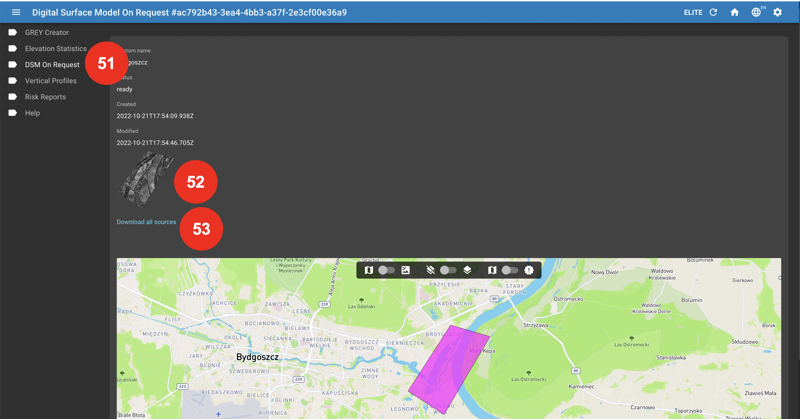This screenshot has height=419, width=800.
Task: Click the stacked layers icon in map toolbar
Action: (x=467, y=270)
